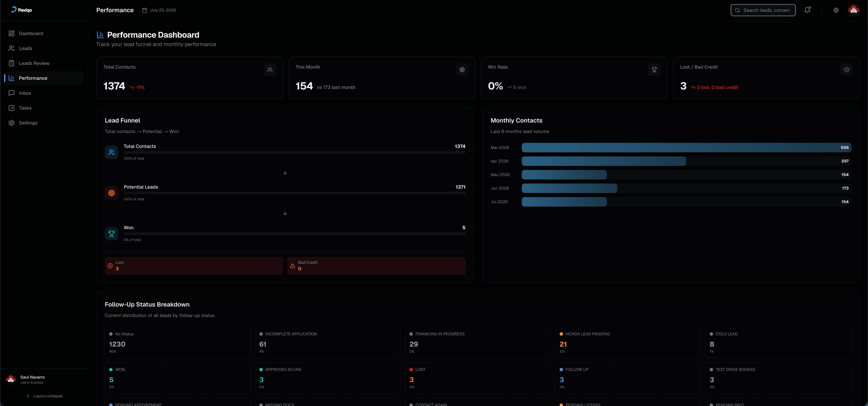Click the '3 lost, 0 bad credit' text
This screenshot has width=868, height=406.
(717, 87)
